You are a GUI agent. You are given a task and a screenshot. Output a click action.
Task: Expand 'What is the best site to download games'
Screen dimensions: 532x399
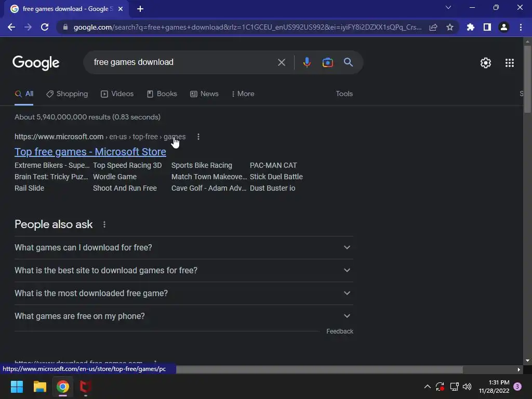183,270
